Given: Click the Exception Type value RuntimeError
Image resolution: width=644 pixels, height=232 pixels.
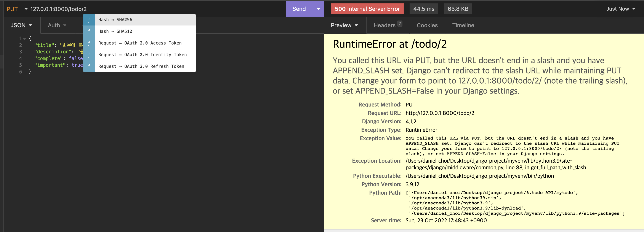Looking at the screenshot, I should point(421,130).
